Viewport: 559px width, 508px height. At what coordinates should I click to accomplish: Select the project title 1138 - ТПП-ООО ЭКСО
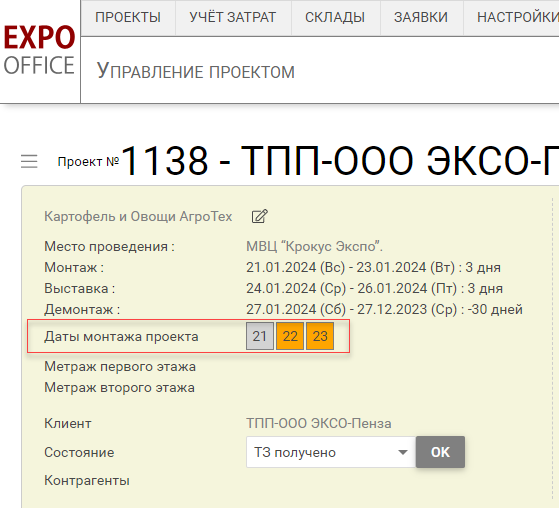340,161
